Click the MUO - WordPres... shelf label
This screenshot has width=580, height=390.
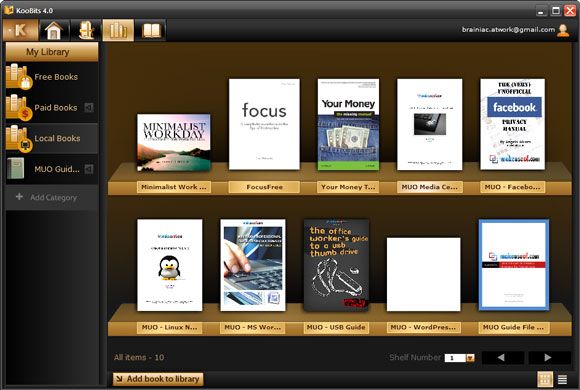pos(424,327)
